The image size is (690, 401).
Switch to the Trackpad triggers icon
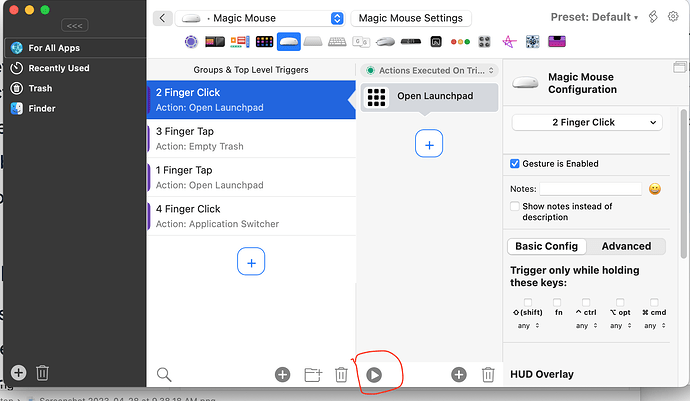click(313, 42)
